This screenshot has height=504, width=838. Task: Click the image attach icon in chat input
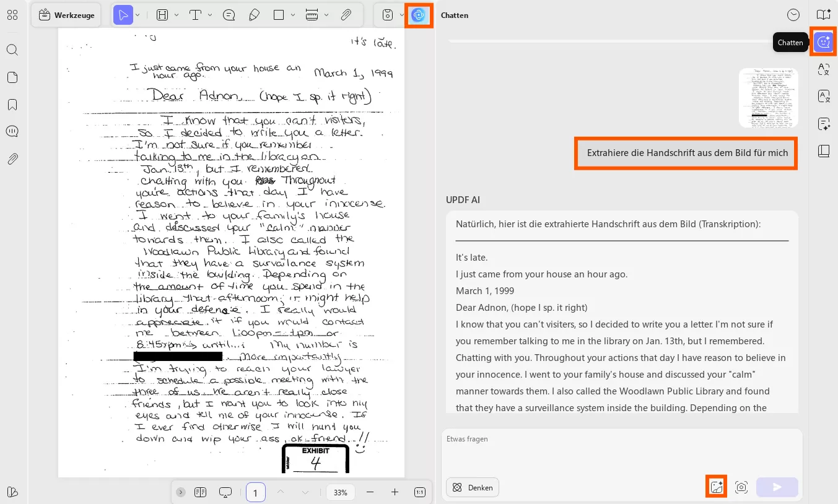[717, 486]
